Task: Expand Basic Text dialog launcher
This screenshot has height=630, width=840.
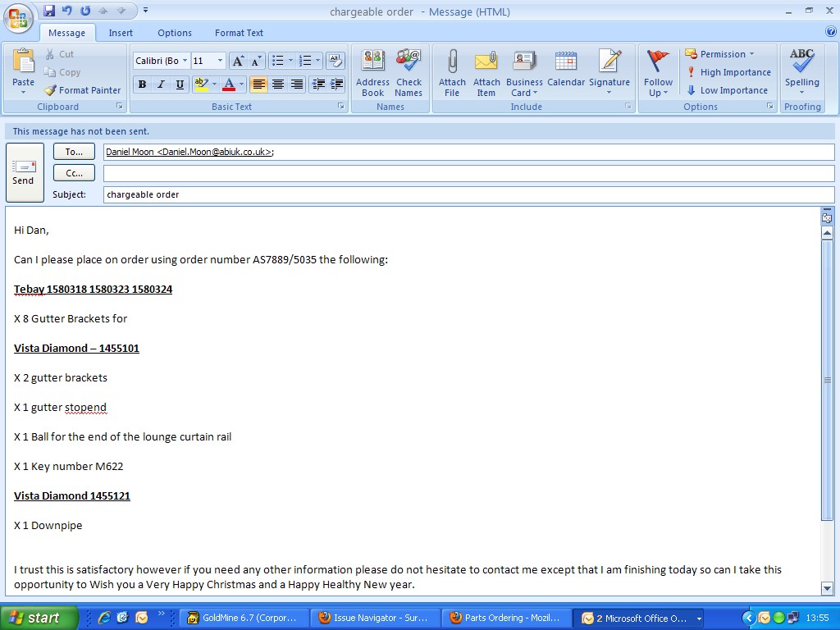Action: tap(340, 106)
